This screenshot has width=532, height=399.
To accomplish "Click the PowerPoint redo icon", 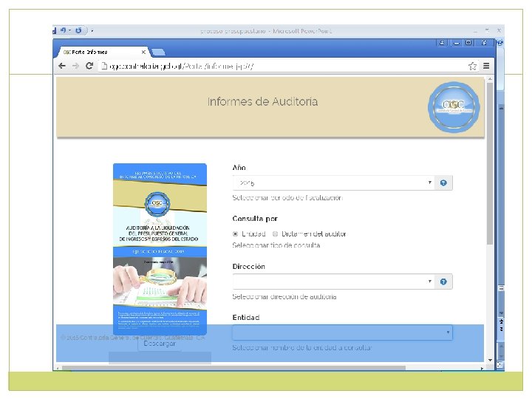I will click(78, 30).
